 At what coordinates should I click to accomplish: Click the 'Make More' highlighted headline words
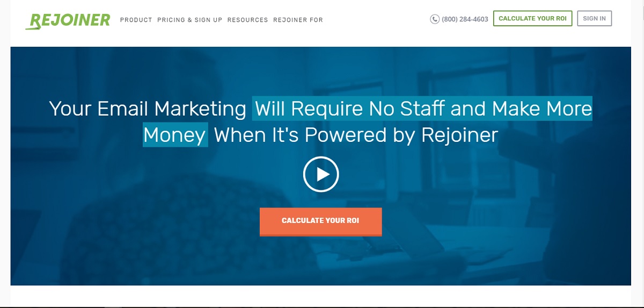pos(542,109)
